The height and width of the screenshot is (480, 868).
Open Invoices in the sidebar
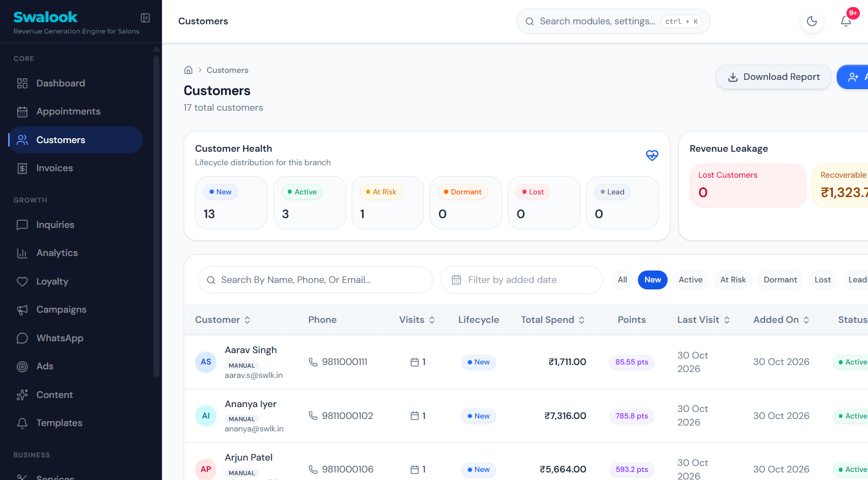(76, 168)
